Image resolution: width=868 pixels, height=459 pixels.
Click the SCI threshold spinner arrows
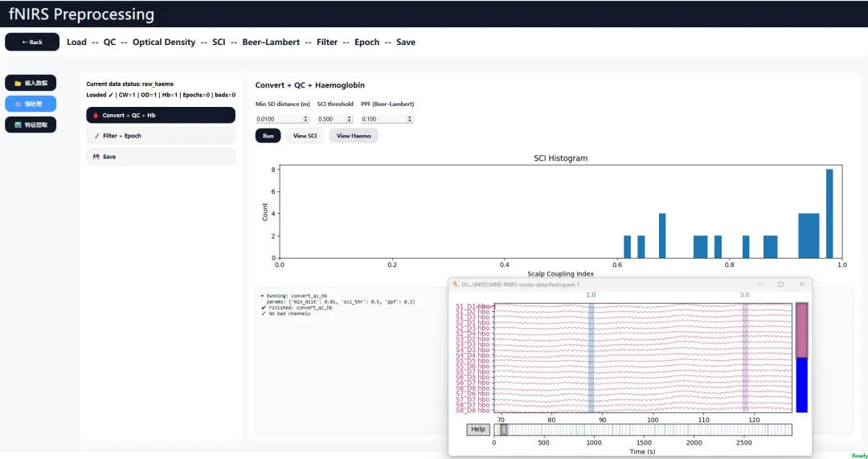(350, 119)
